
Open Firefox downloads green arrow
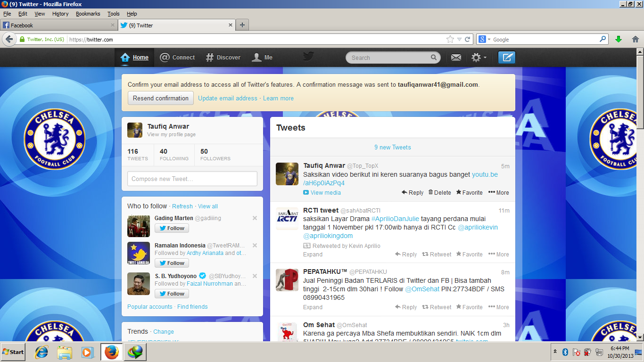[x=619, y=39]
